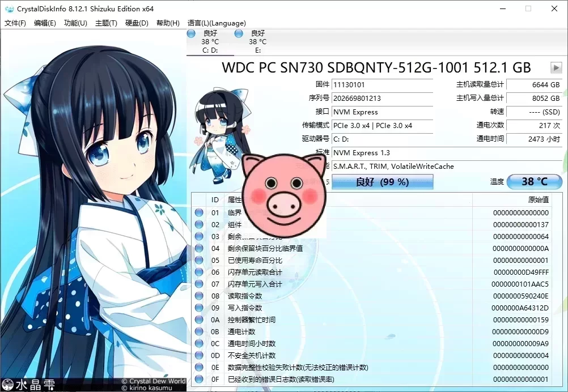Minimize the CrystalDiskInfo window
The image size is (568, 392).
(503, 8)
